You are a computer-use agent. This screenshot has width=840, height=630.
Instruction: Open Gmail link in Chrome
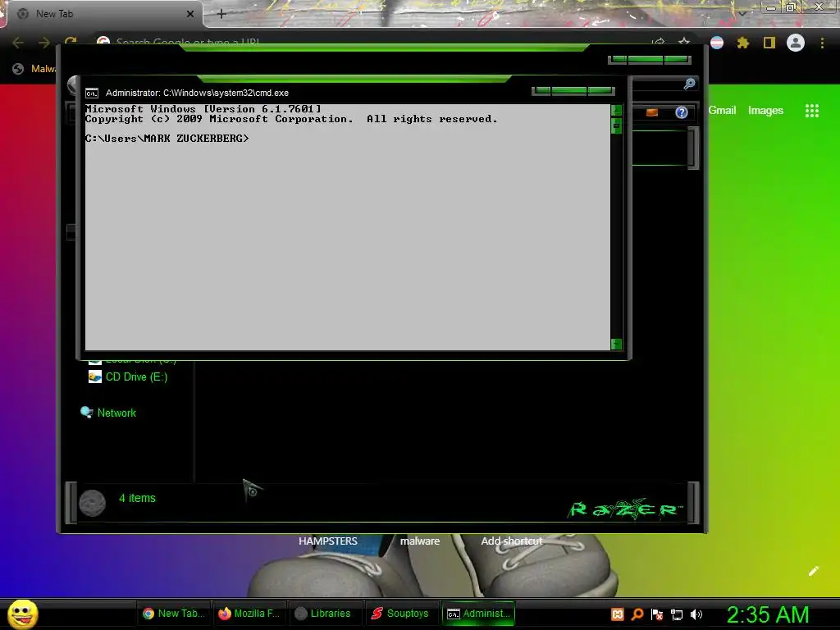pyautogui.click(x=722, y=111)
